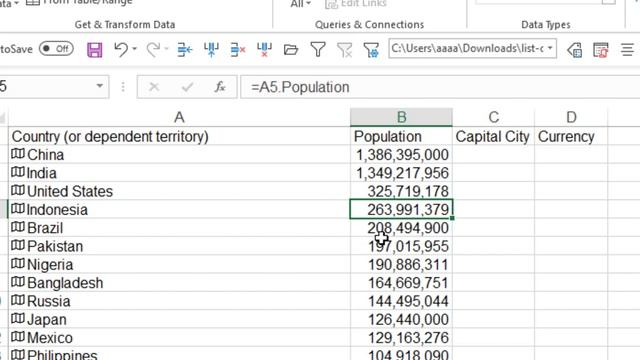Click the Japan map data-type icon
640x360 pixels.
18,319
